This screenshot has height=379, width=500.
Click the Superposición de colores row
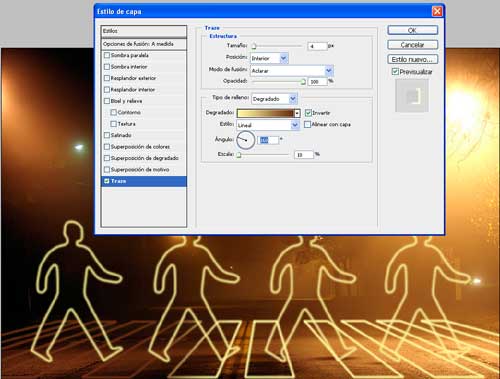coord(144,147)
